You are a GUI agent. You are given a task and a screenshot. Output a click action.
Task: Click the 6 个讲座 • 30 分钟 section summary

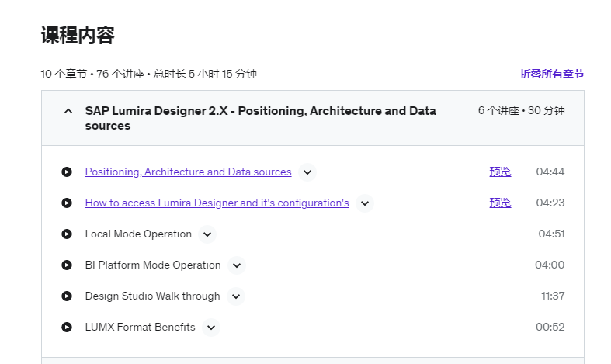[x=522, y=111]
